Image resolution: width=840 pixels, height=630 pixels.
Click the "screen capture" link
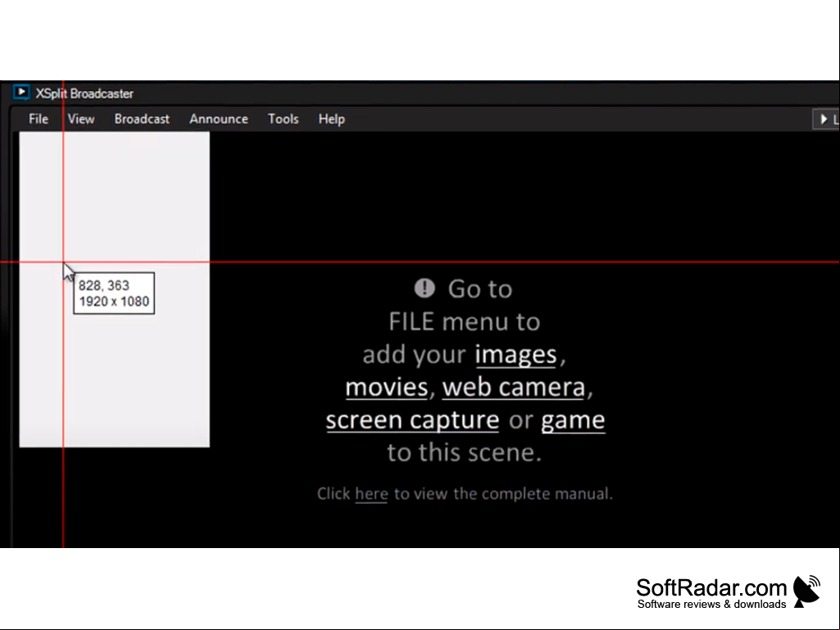point(412,420)
